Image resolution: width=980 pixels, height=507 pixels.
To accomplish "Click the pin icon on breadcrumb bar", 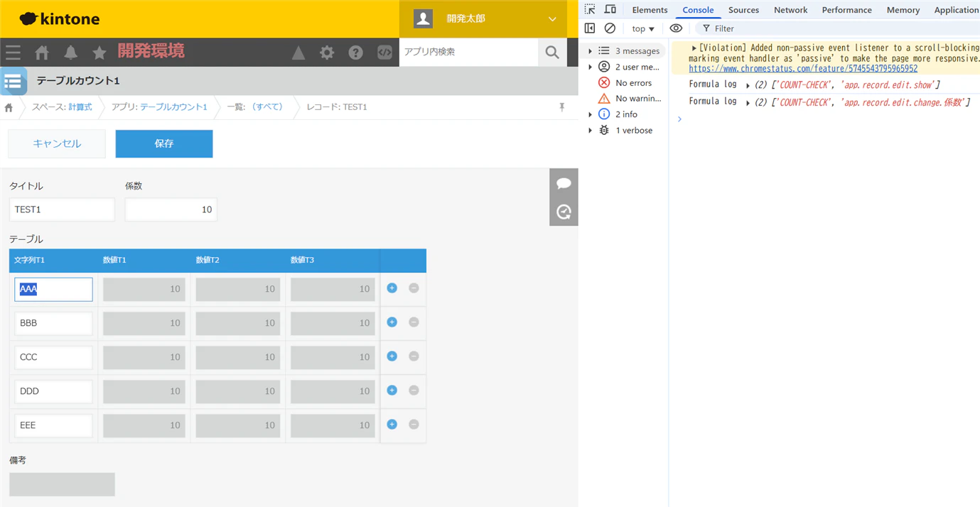I will [561, 107].
